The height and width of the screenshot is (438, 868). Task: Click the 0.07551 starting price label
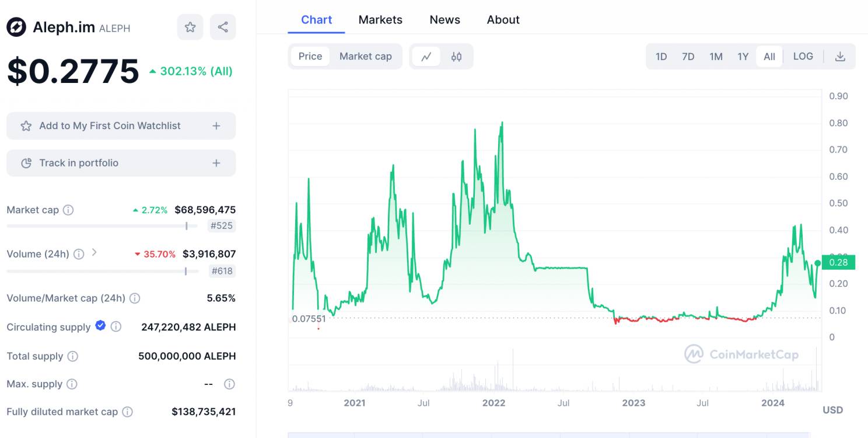309,319
